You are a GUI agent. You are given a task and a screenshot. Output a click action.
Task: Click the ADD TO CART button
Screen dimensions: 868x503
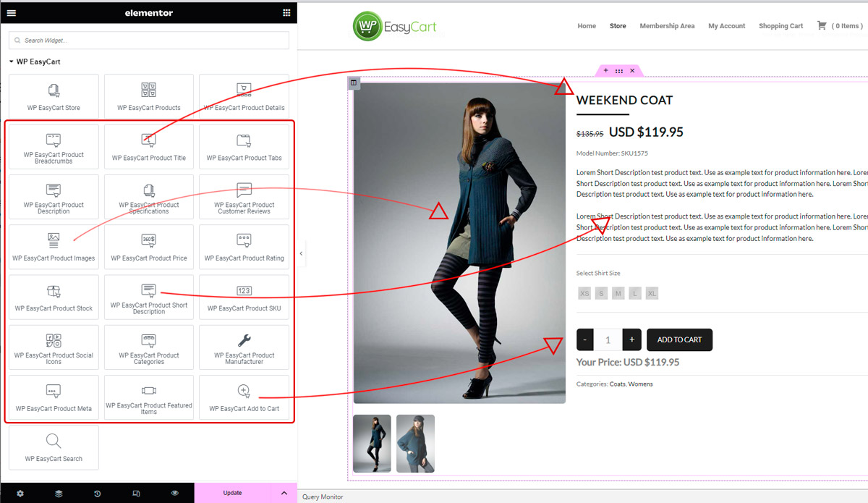point(679,340)
